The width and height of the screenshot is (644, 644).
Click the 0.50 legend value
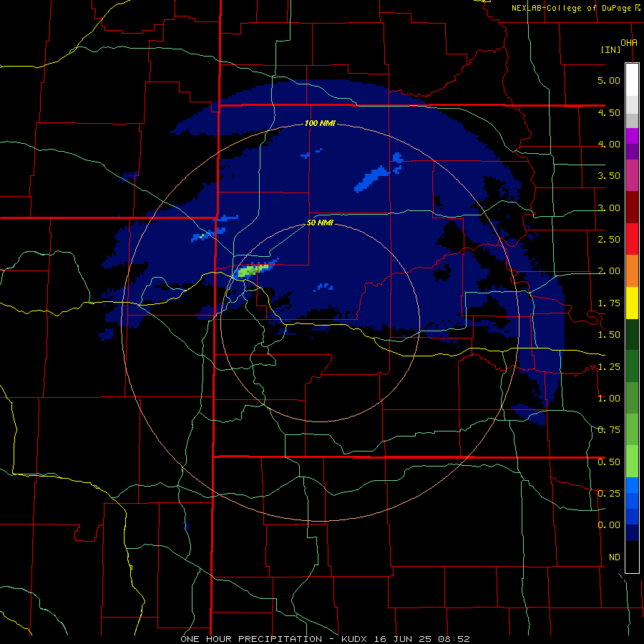pyautogui.click(x=609, y=462)
